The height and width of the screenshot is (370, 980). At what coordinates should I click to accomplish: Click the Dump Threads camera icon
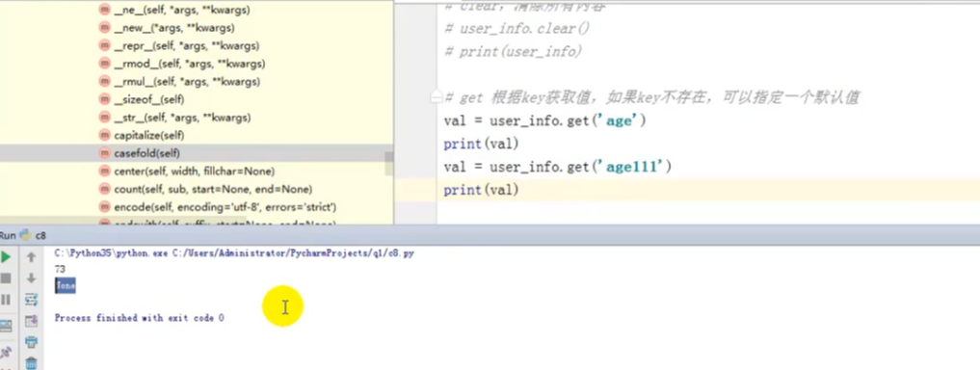(6, 326)
